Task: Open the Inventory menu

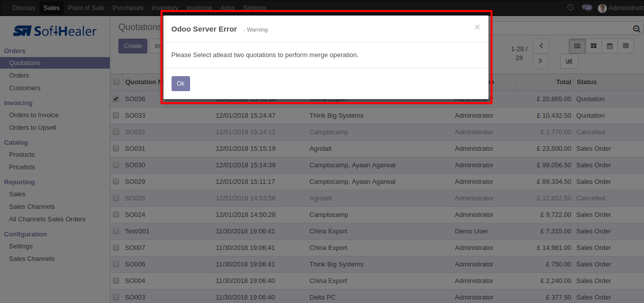Action: (165, 8)
